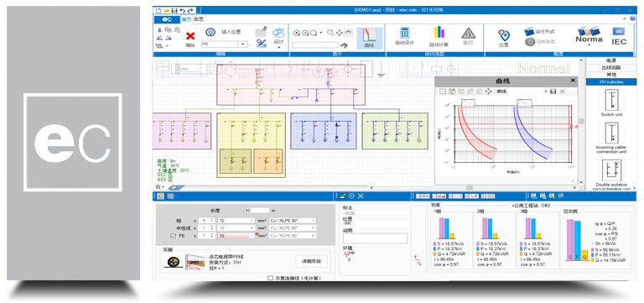Click the Switch unit cubicle thumbnail
This screenshot has height=303, width=644.
[x=611, y=100]
